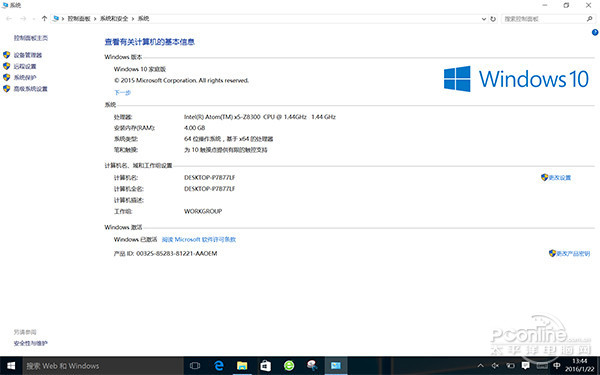Open File Explorer from the taskbar
Screen dimensions: 600x375
coord(242,366)
